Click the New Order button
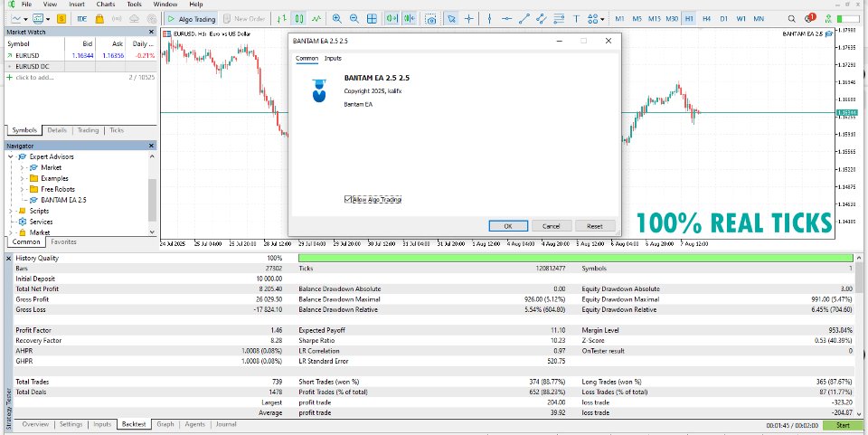 click(244, 19)
